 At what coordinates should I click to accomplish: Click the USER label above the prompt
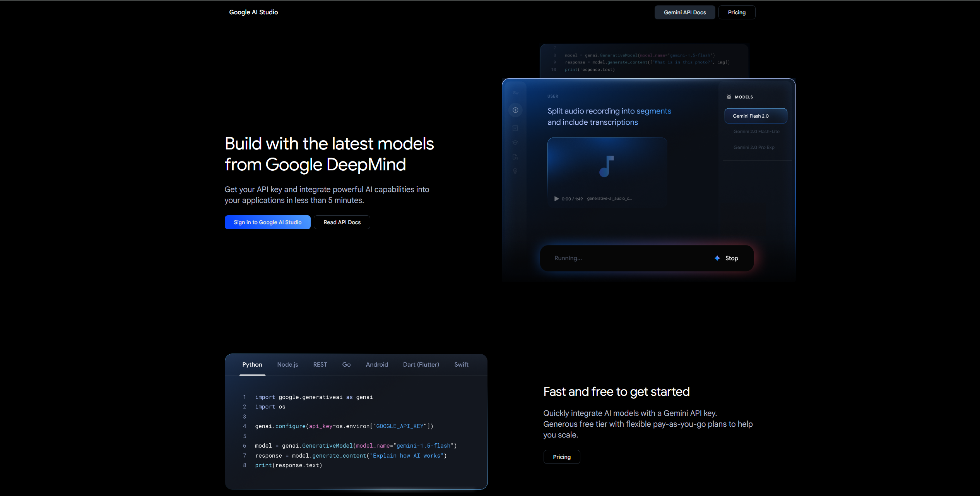coord(552,96)
